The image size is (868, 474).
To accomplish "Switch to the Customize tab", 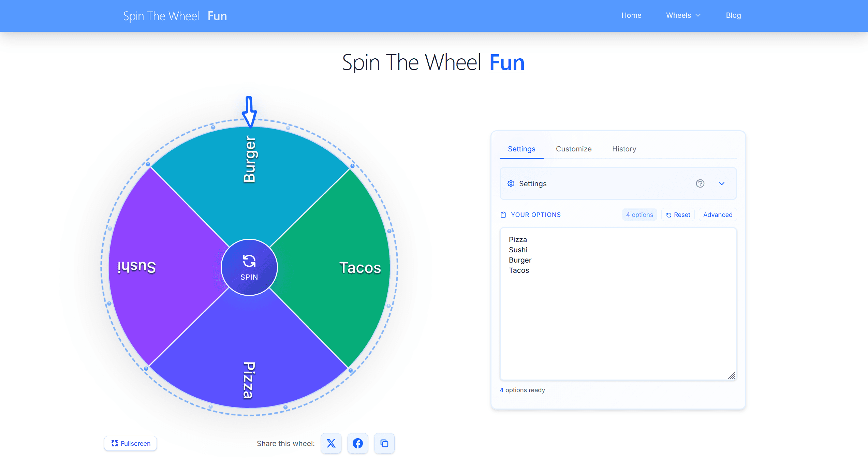I will 573,149.
